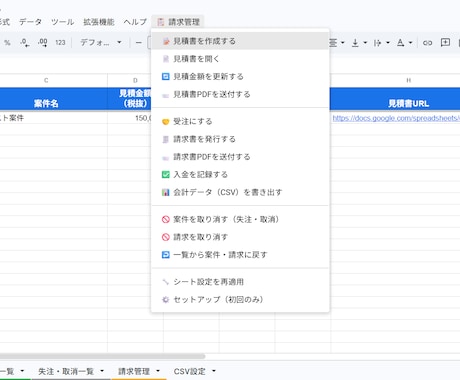Click 請求書を発行する menu entry
The image size is (460, 380).
pyautogui.click(x=240, y=139)
